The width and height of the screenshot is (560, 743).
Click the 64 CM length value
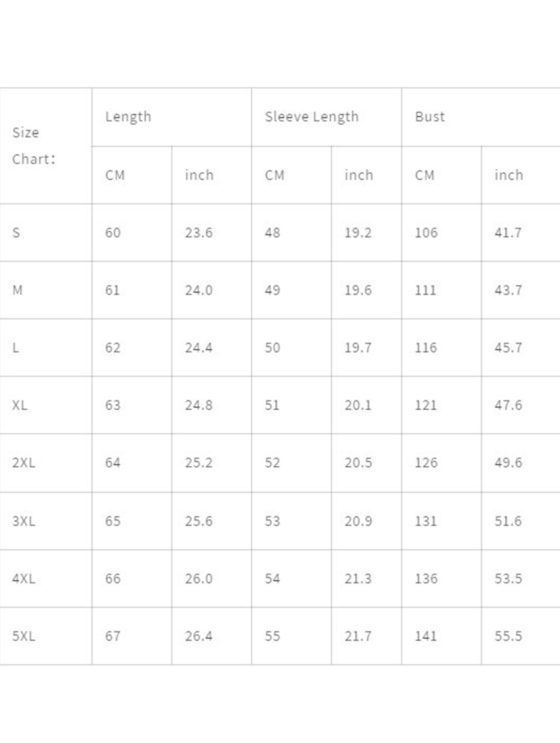coord(113,463)
